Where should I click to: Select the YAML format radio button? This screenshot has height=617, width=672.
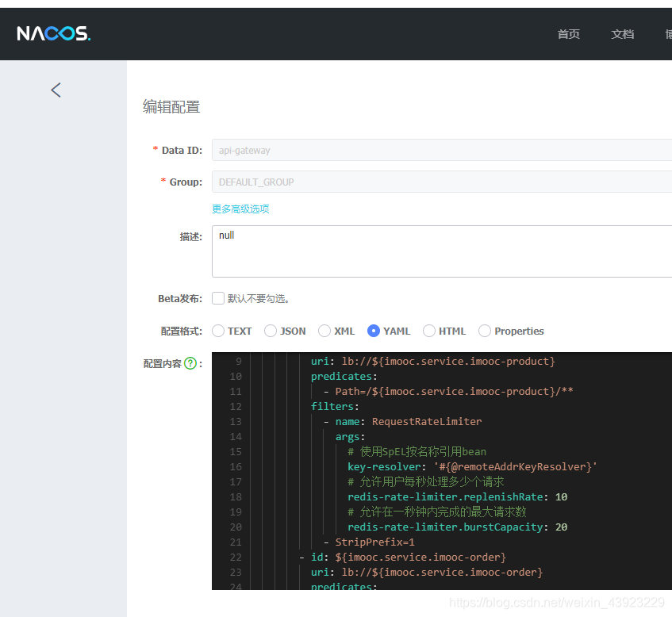[374, 331]
